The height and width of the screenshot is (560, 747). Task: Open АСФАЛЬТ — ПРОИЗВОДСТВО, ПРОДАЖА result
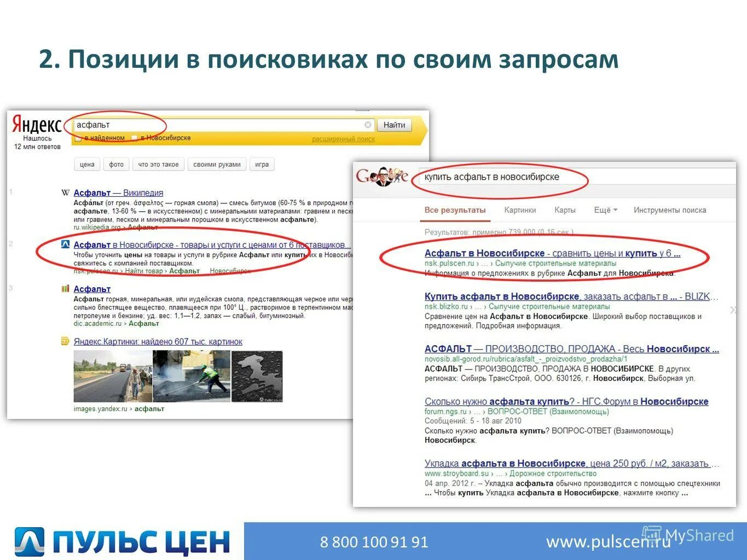572,349
